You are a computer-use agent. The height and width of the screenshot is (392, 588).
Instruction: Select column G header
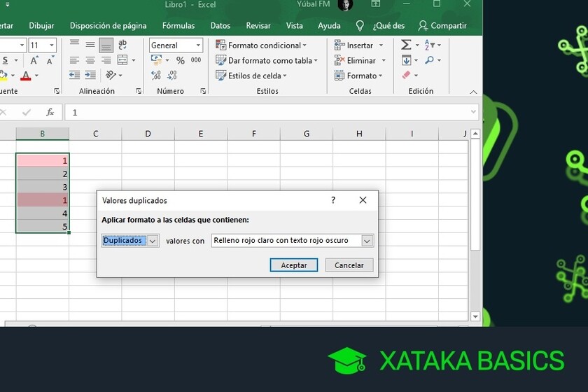(307, 134)
